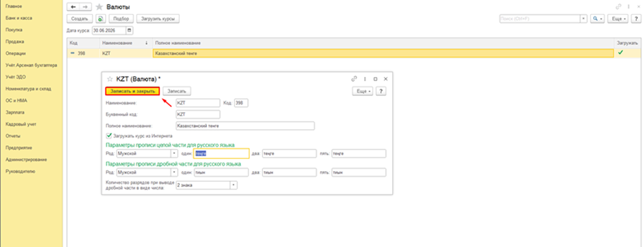
Task: Click the два field with тиын
Action: (x=290, y=173)
